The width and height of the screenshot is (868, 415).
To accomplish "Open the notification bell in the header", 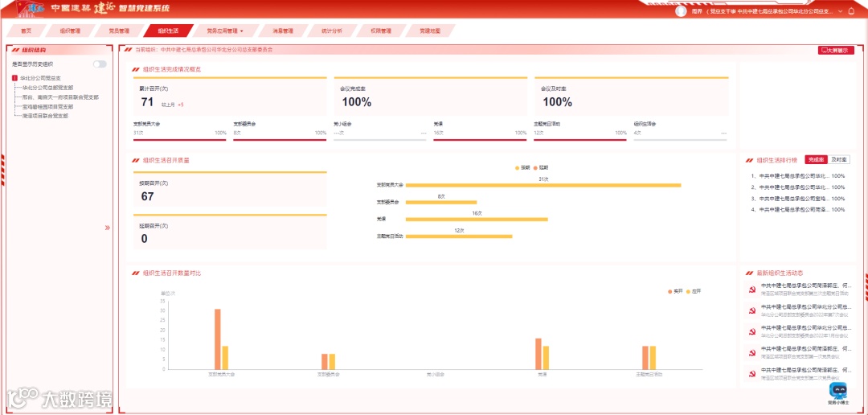I will 851,11.
